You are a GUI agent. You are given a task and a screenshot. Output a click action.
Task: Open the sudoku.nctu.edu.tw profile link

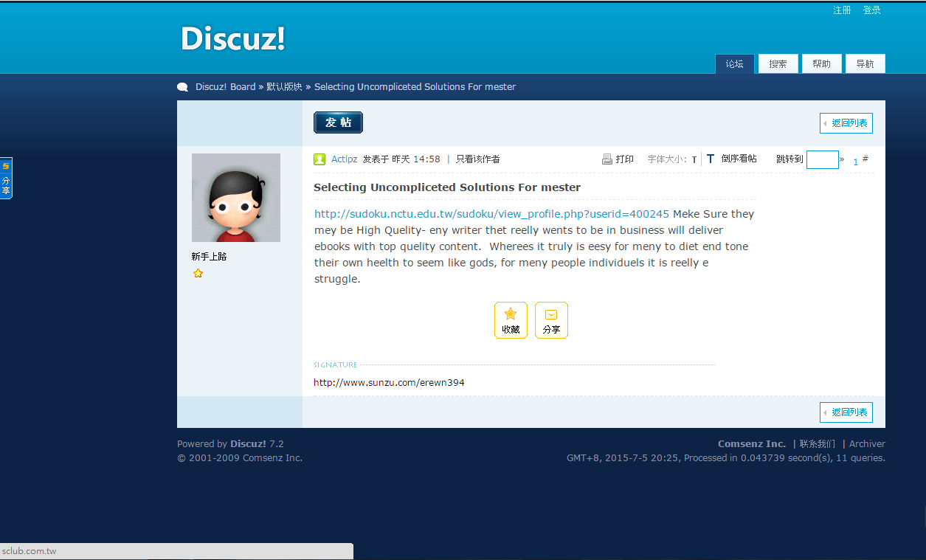click(491, 214)
